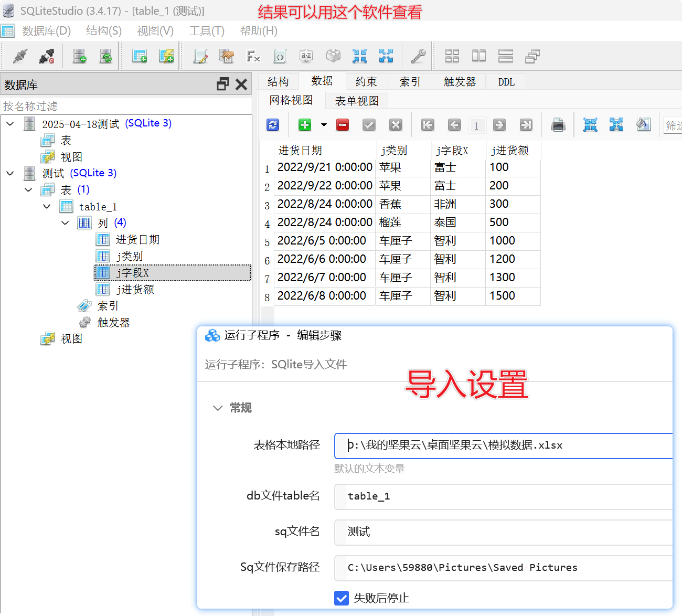Switch to the 触发器 tab

coord(460,82)
